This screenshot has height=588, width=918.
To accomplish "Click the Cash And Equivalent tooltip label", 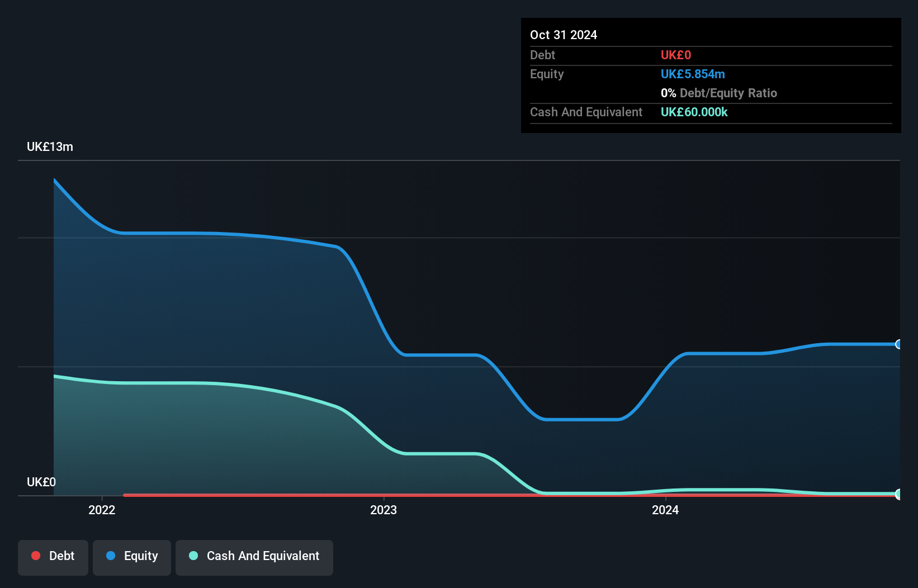I will pos(586,112).
